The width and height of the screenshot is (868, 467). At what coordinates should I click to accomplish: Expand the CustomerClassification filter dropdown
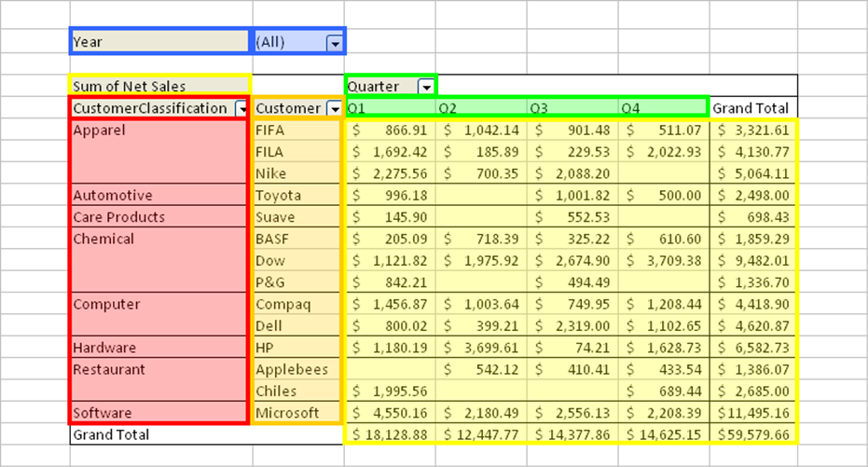pyautogui.click(x=243, y=109)
